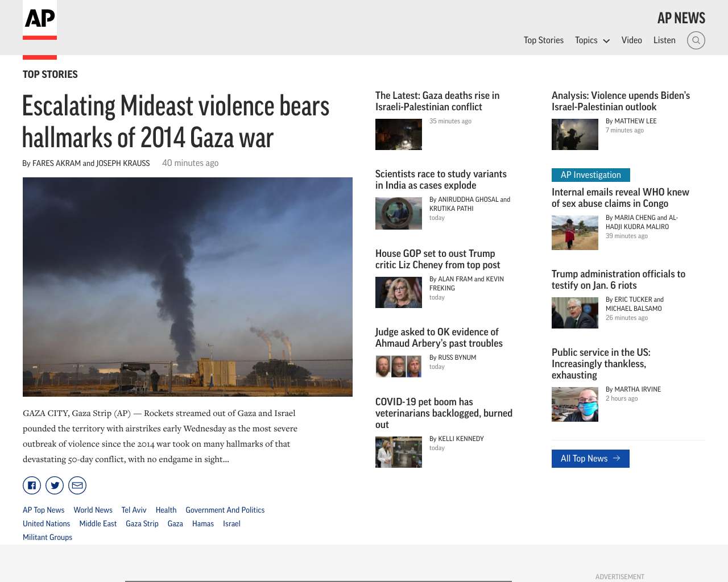Open Trump officials Jan. 6 riots headline
Screen dimensions: 728x582
pyautogui.click(x=618, y=280)
